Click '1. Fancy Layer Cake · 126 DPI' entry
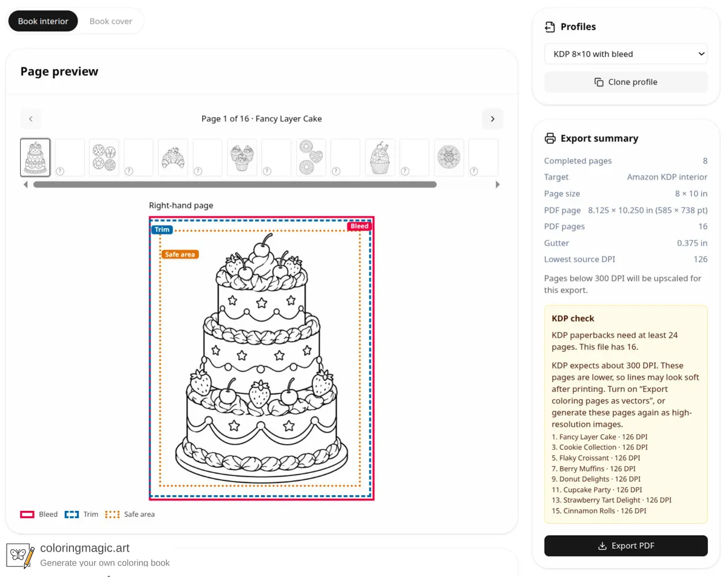This screenshot has width=728, height=577. [599, 437]
